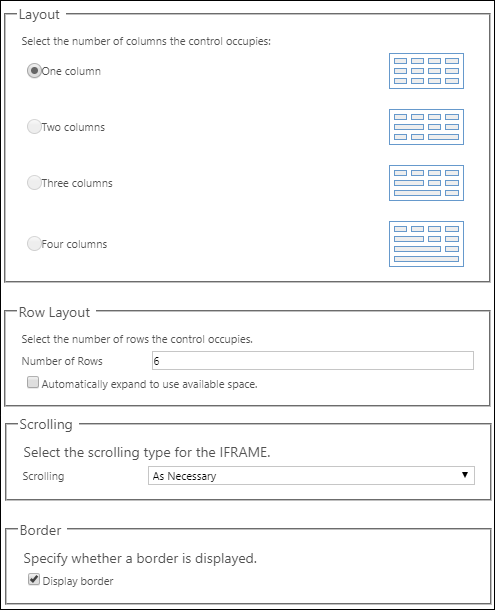Click the Display border label
The image size is (495, 610).
(78, 581)
